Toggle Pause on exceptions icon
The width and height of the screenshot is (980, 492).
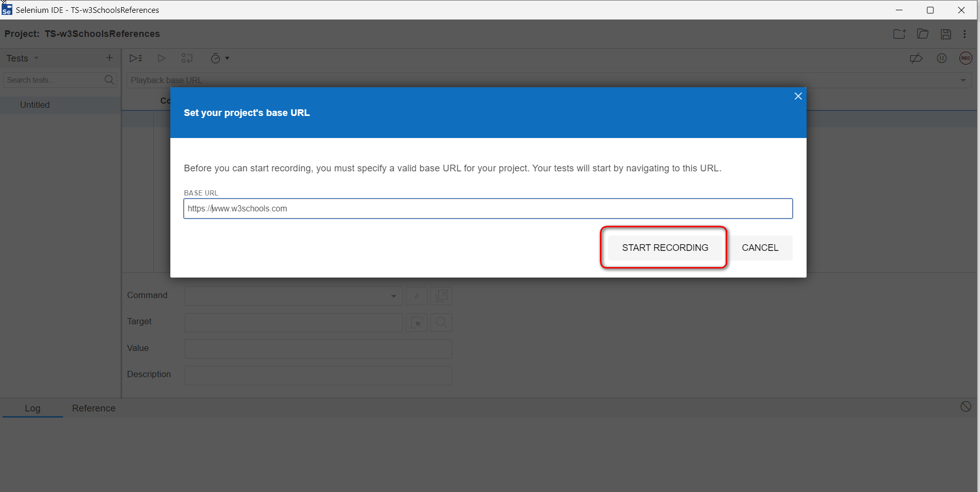click(x=942, y=58)
